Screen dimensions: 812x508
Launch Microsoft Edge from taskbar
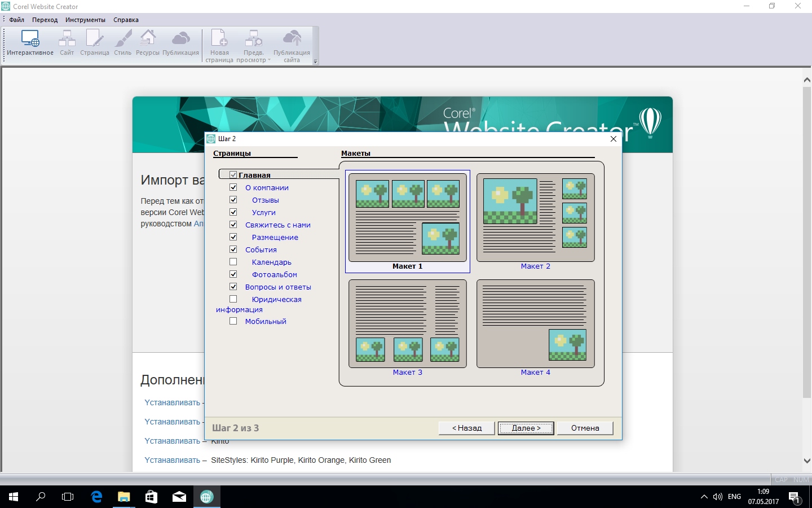pos(96,497)
